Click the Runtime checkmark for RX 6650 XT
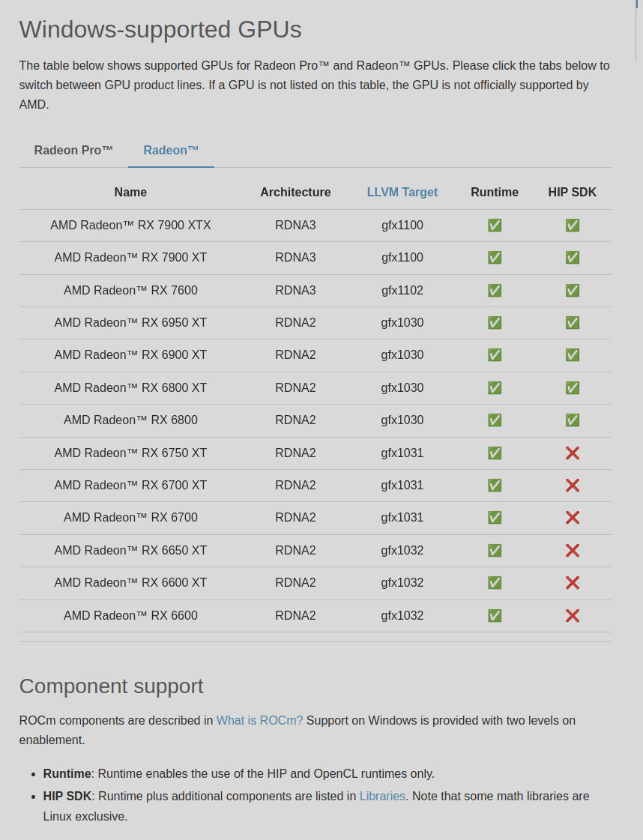Screen dimensions: 643x840 point(495,550)
